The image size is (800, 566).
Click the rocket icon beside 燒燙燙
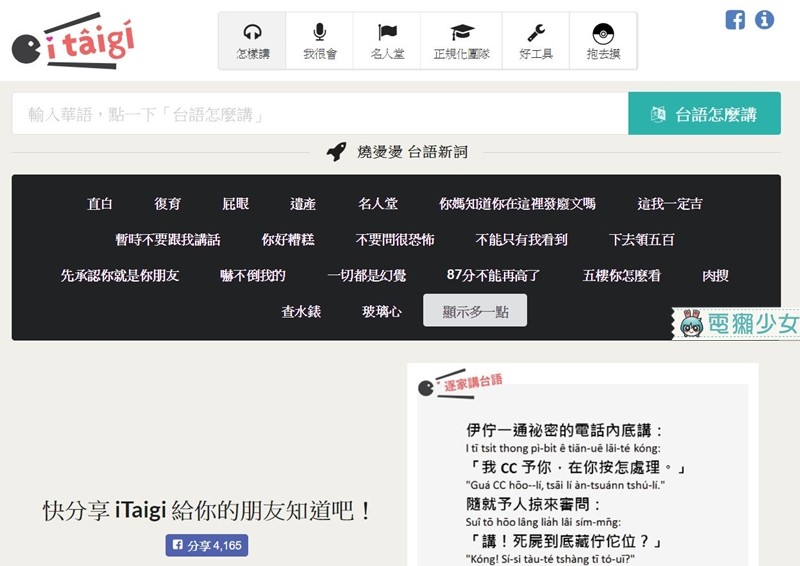(x=337, y=152)
